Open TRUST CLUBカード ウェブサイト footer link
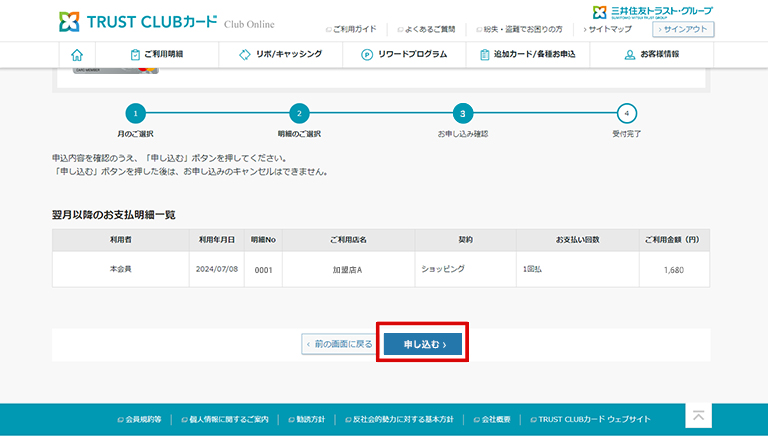Screen dimensions: 768x436 tap(591, 419)
